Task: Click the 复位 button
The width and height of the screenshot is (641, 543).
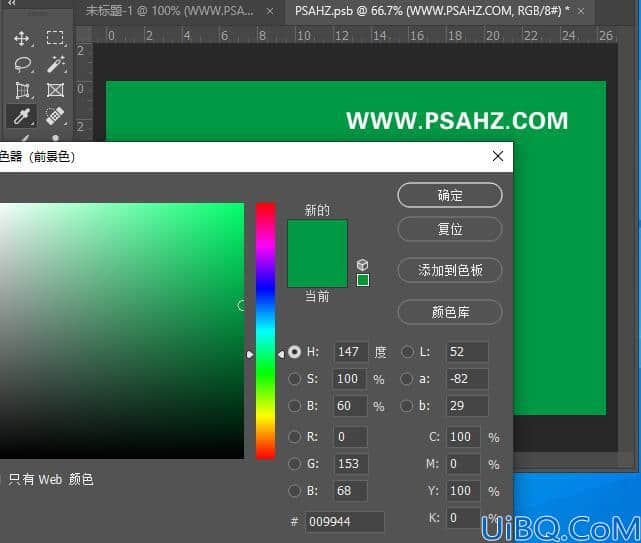Action: tap(450, 229)
